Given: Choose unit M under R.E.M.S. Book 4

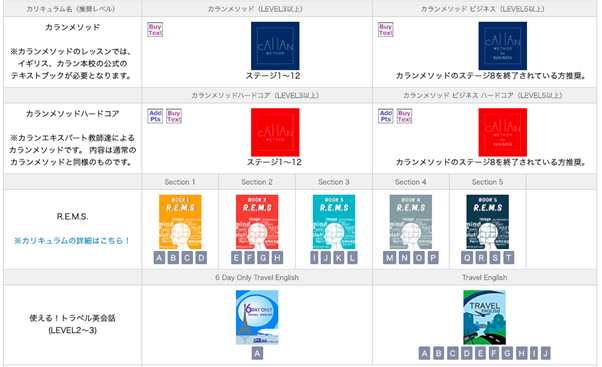Looking at the screenshot, I should point(390,258).
